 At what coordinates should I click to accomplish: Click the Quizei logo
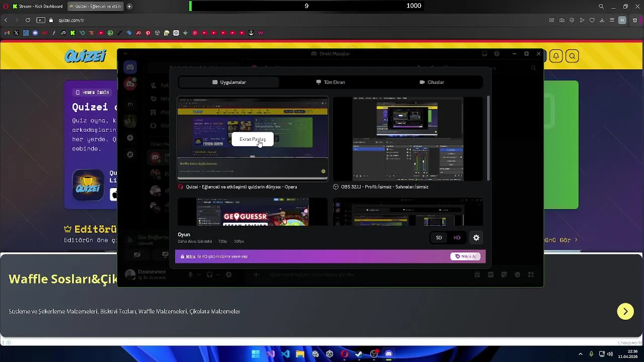[86, 56]
